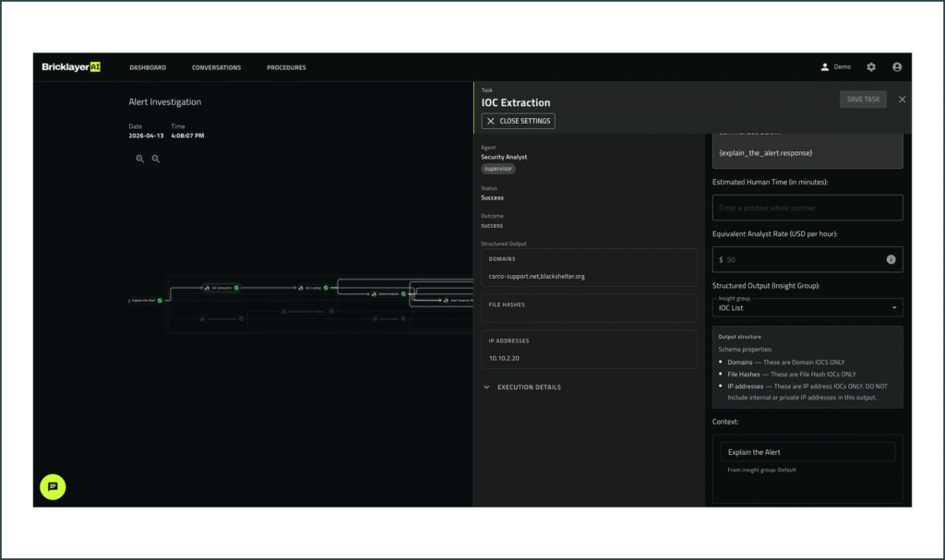Open the IOC Extraction node in the workflow graph
This screenshot has width=945, height=560.
221,288
